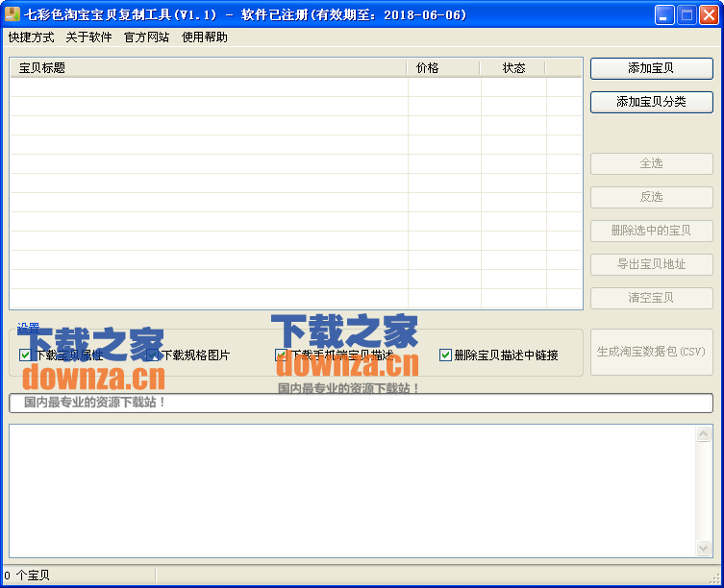Open the 使用帮助 menu
724x588 pixels.
point(205,37)
